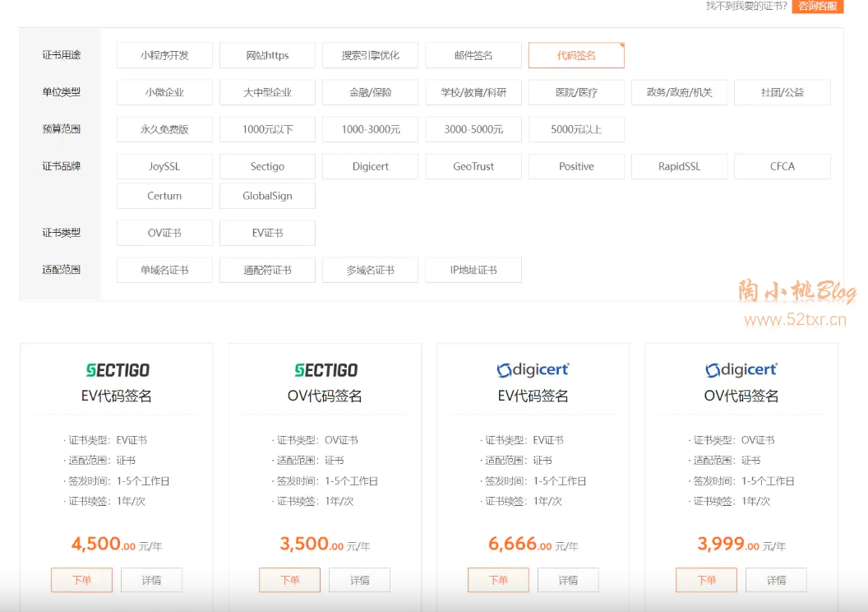Click the 3,500.00 元/年 price
Image resolution: width=868 pixels, height=612 pixels.
pos(325,544)
